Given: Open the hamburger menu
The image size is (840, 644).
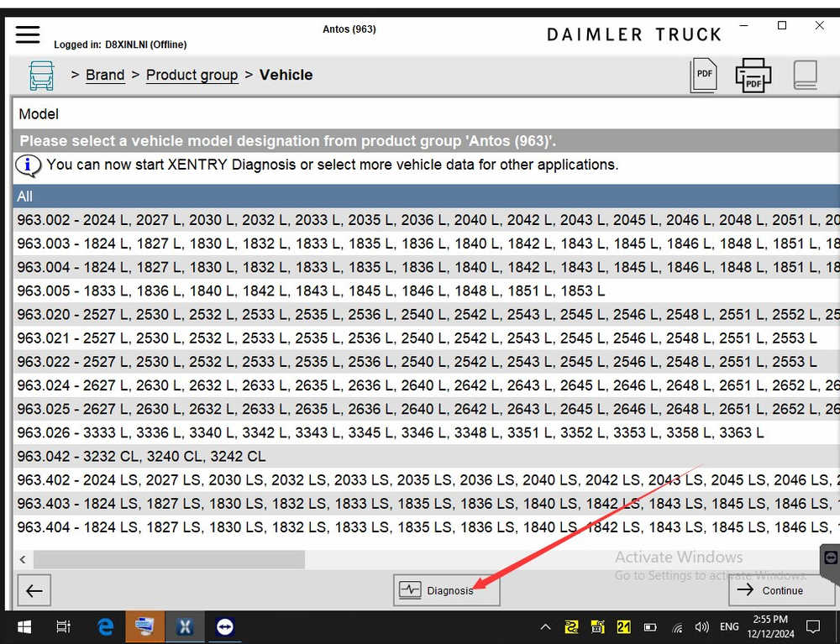Looking at the screenshot, I should [x=28, y=34].
